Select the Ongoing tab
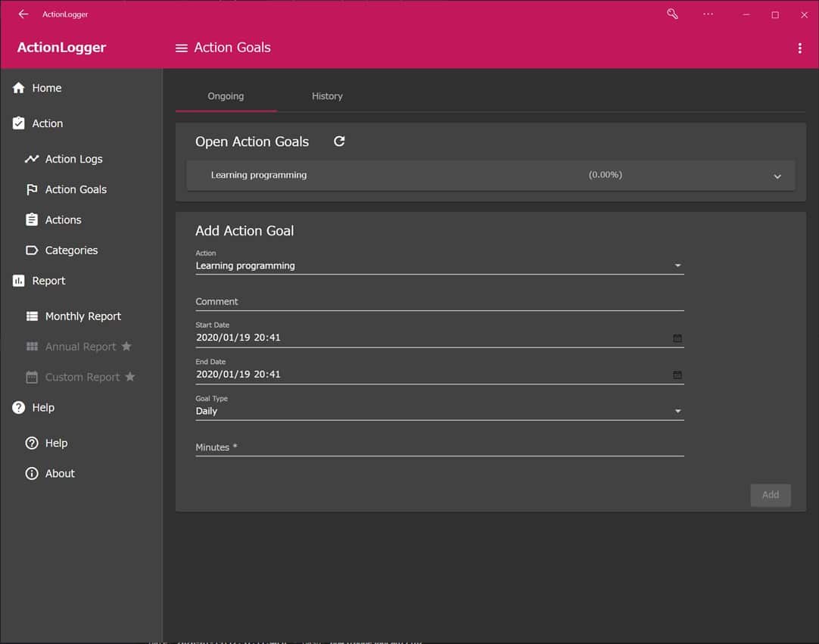 226,96
